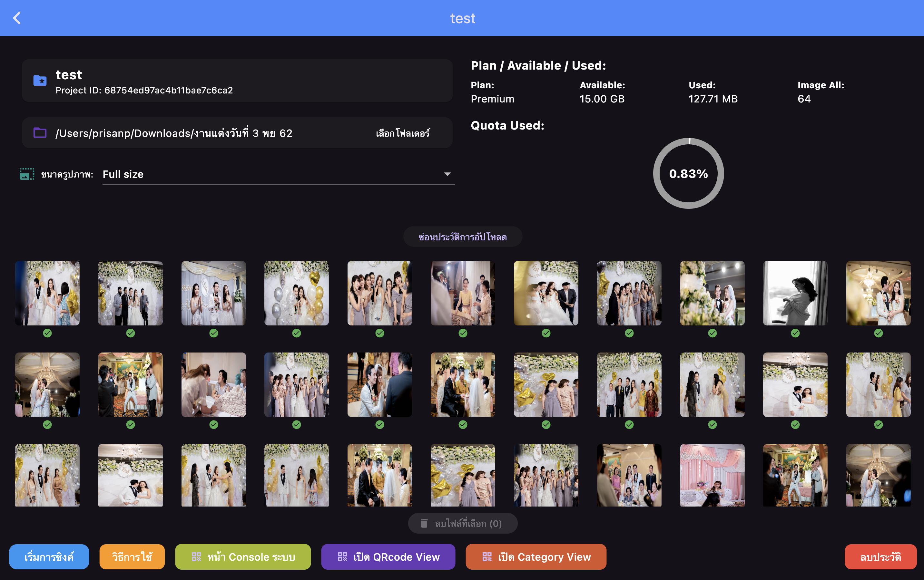Click the image size icon beside ขนาดรูปภาพ
Viewport: 924px width, 580px height.
coord(27,174)
